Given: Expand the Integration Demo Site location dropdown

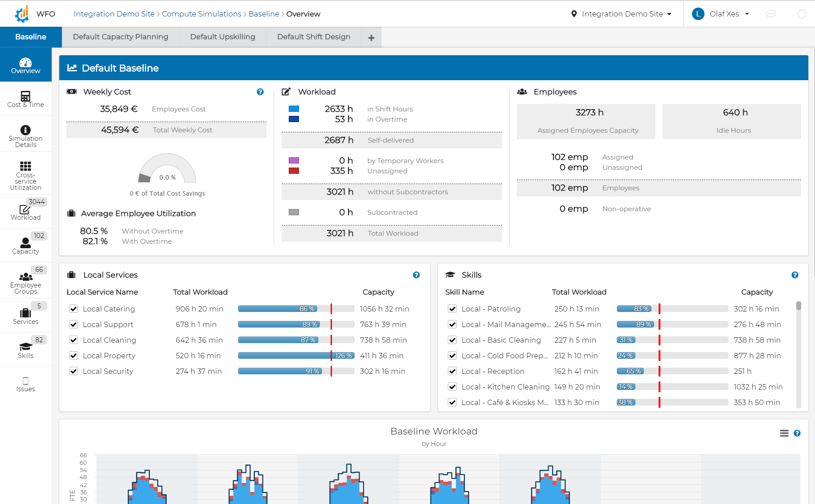Looking at the screenshot, I should pyautogui.click(x=622, y=14).
